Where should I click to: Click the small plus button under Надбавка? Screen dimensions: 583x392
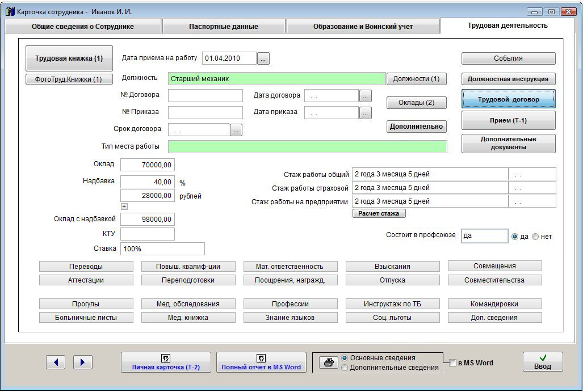point(124,206)
